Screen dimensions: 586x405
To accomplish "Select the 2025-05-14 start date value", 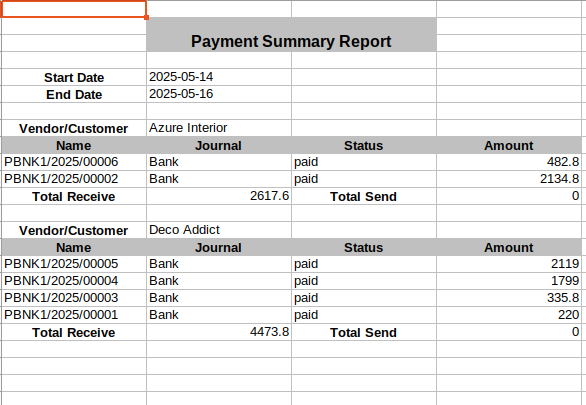I will click(x=219, y=77).
